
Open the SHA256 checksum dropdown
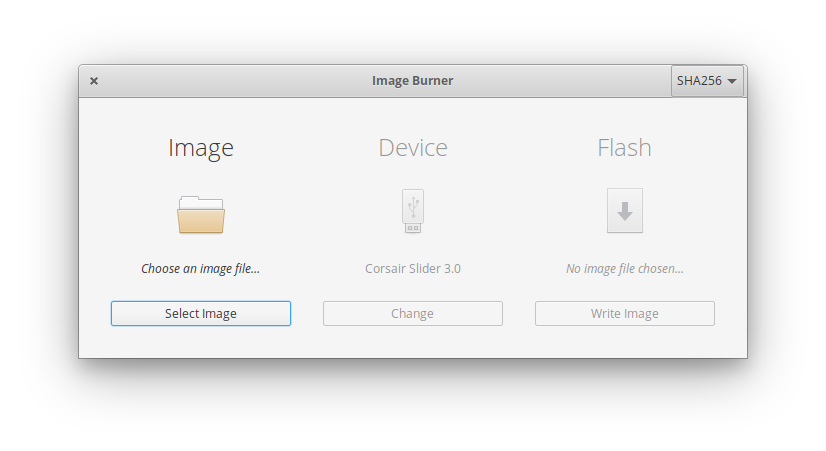click(700, 81)
